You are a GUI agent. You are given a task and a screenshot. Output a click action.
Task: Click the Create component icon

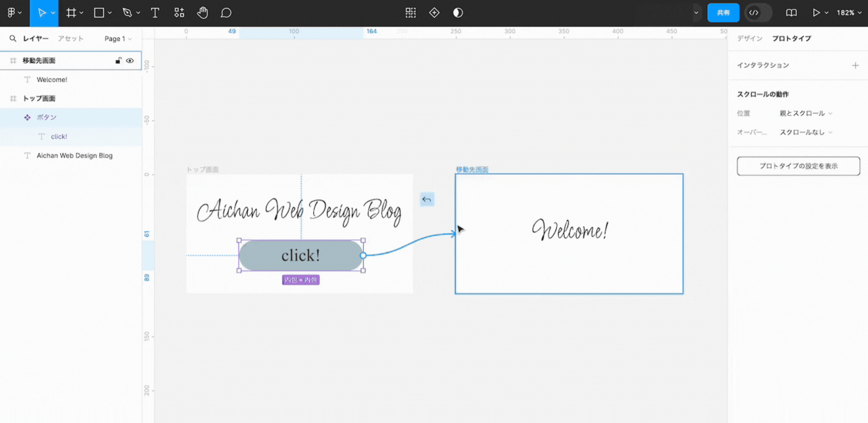[x=434, y=13]
